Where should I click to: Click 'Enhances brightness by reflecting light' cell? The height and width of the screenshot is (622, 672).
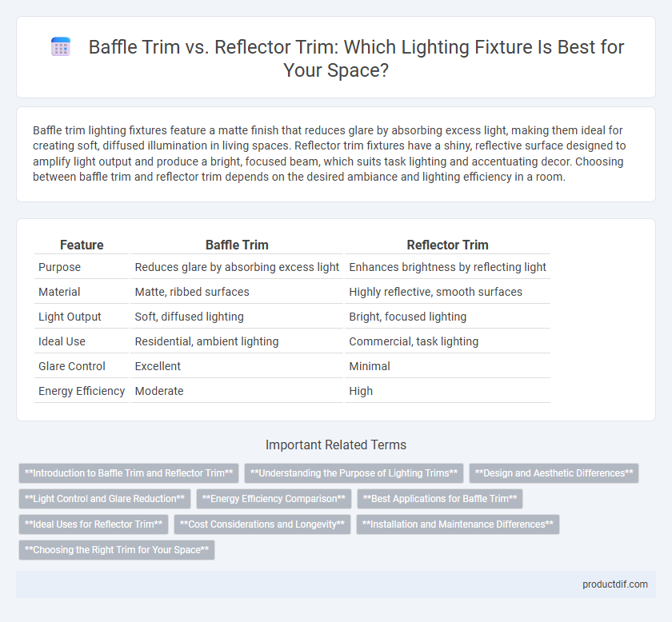[x=447, y=267]
